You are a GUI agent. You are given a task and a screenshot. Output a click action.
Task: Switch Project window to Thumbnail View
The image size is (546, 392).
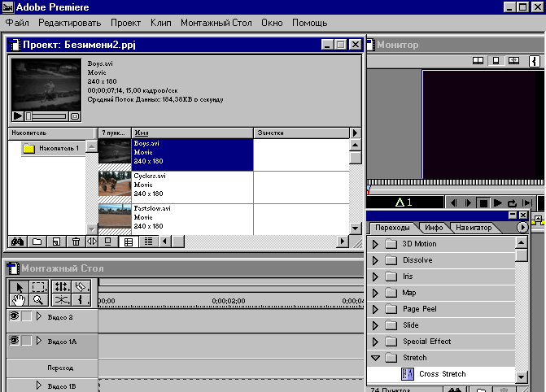point(129,242)
